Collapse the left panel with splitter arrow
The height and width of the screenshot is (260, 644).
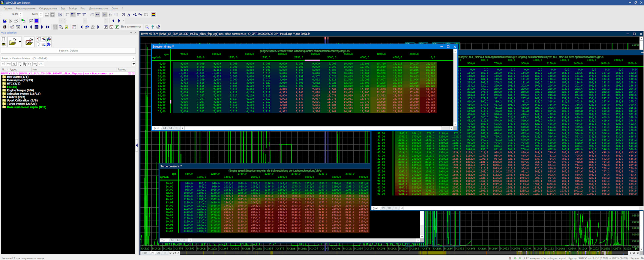[x=137, y=145]
